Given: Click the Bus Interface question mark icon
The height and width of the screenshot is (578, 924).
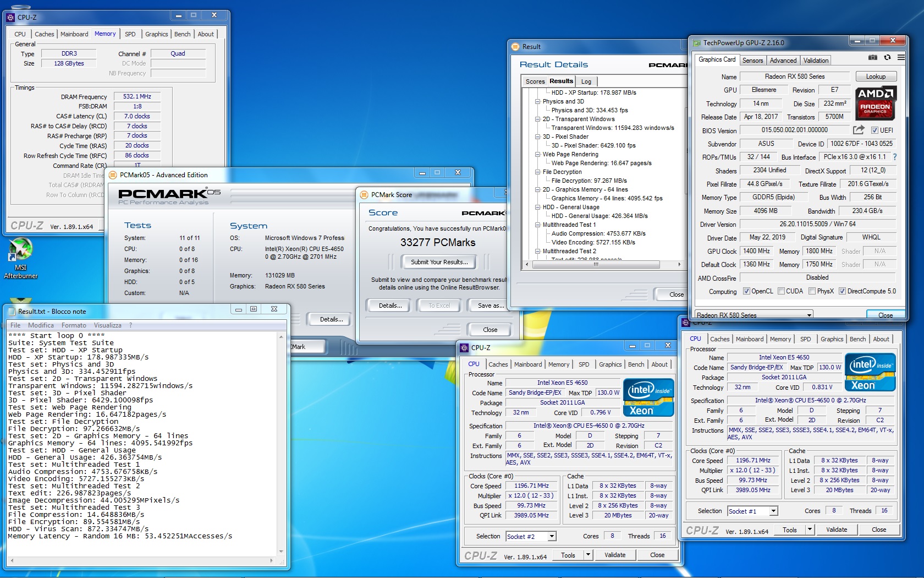Looking at the screenshot, I should [895, 157].
